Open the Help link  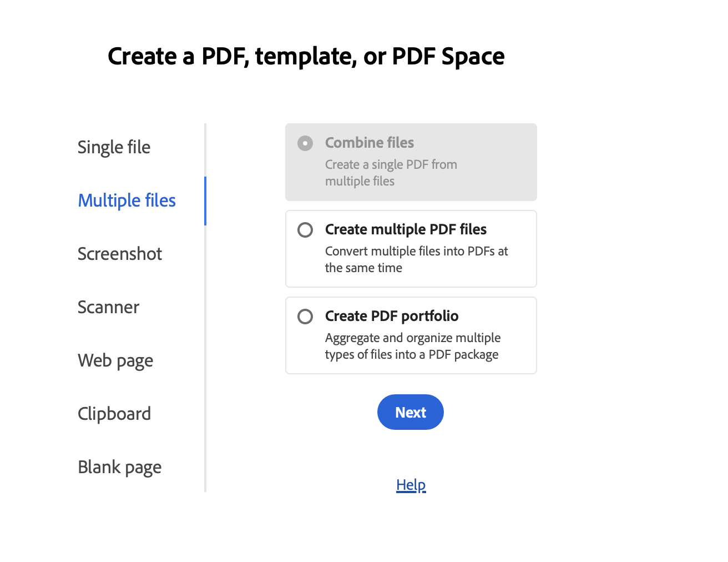coord(411,484)
